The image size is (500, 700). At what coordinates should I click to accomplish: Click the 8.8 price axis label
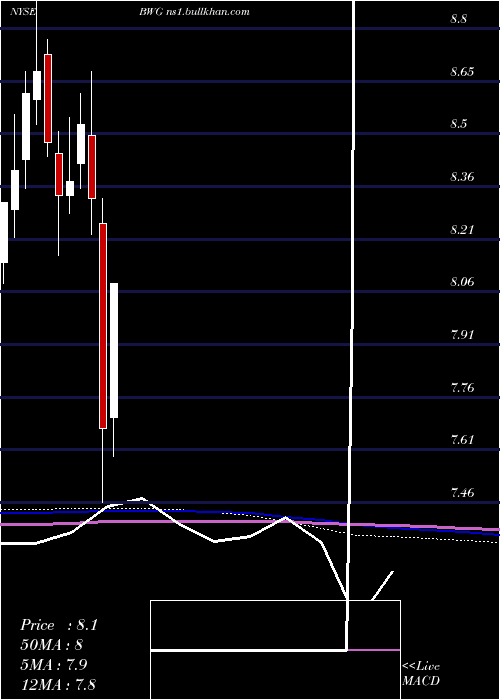[x=458, y=19]
